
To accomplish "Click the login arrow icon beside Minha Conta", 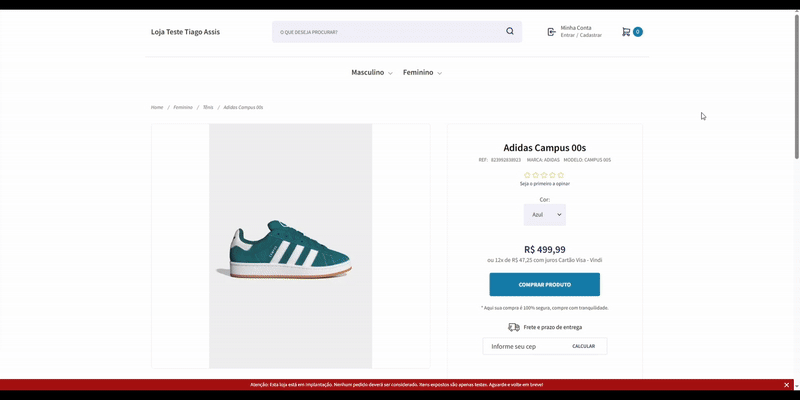I will coord(552,32).
